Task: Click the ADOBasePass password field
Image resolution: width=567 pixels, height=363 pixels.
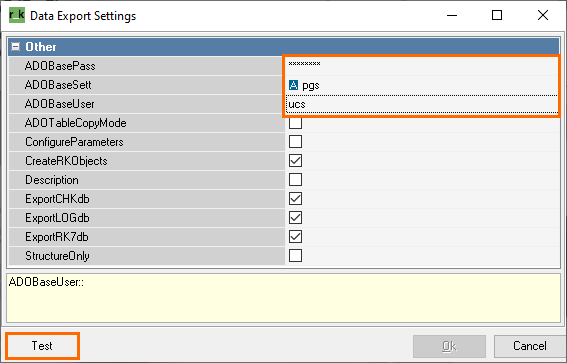Action: coord(422,66)
